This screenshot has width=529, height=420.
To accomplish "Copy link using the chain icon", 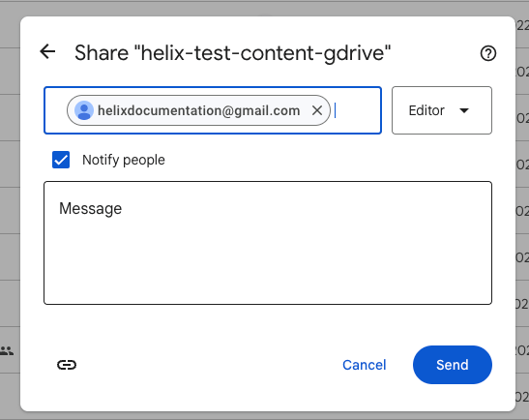I will pos(67,365).
